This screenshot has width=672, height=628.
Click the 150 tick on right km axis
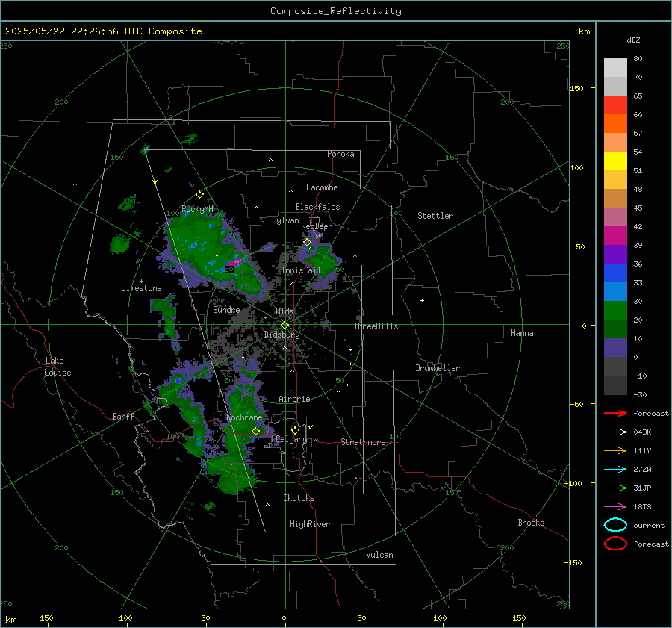[x=576, y=88]
